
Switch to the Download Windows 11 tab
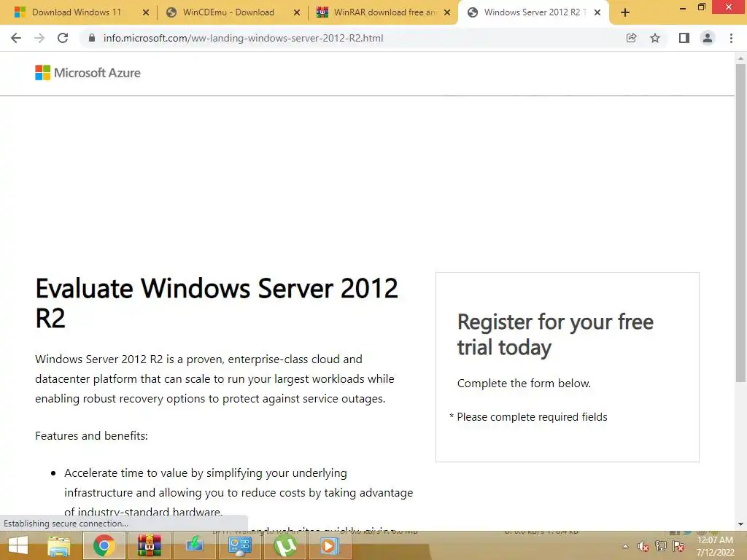tap(76, 12)
